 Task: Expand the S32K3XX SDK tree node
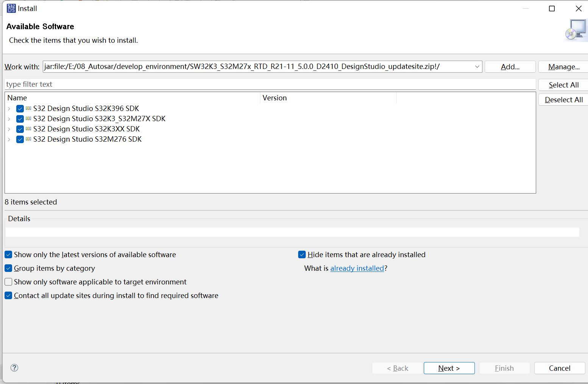9,129
